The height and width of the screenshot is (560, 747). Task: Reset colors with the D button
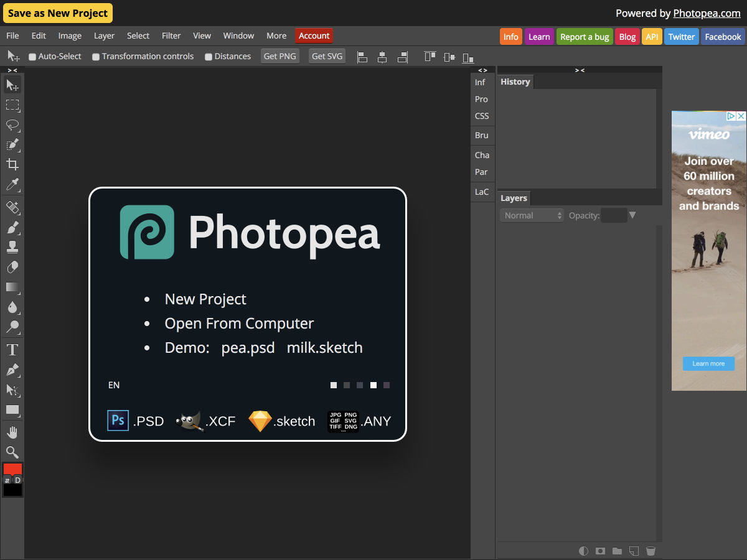(x=17, y=480)
